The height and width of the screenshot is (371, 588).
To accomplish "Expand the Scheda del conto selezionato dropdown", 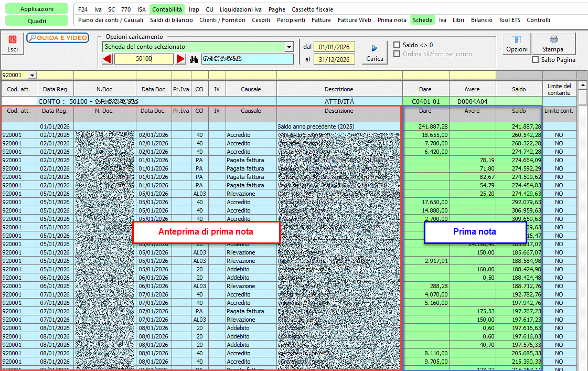I will tap(288, 47).
